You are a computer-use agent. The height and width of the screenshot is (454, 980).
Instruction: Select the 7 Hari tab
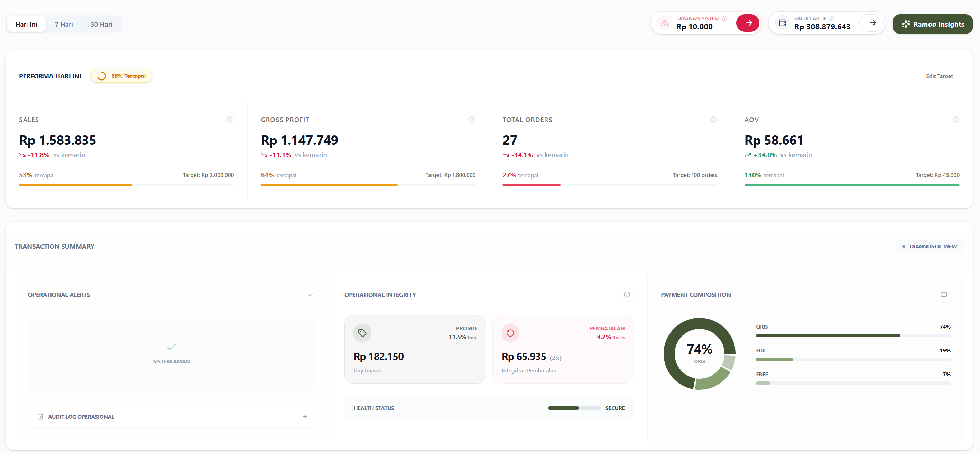[x=64, y=24]
